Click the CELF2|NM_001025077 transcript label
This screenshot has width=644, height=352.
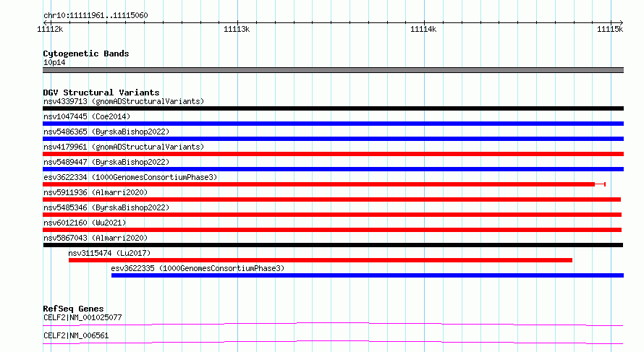tap(82, 317)
